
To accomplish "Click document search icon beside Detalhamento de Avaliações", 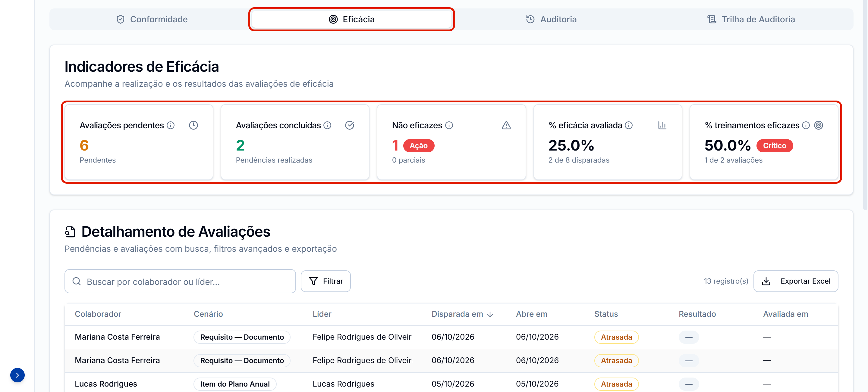I will (70, 232).
